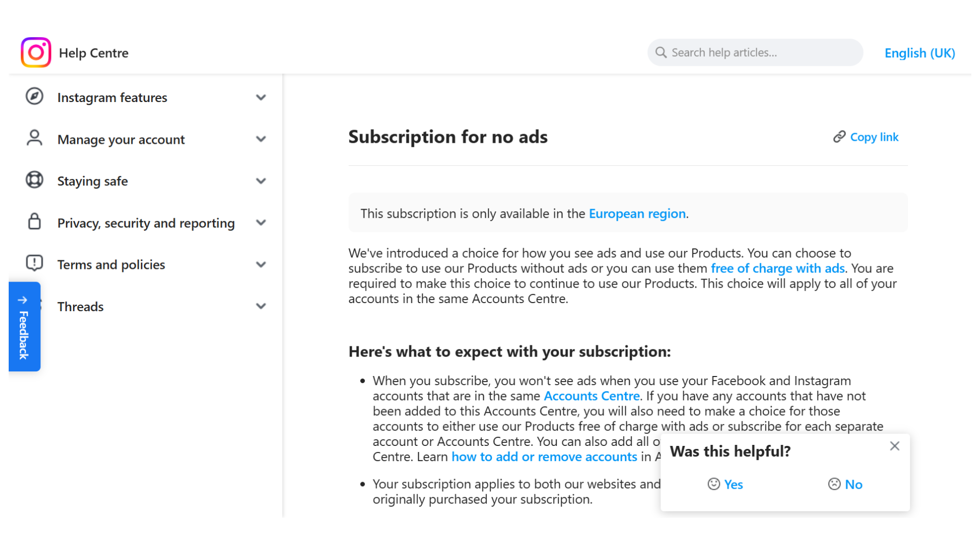Image resolution: width=980 pixels, height=551 pixels.
Task: Expand the Manage your account chevron
Action: (x=261, y=139)
